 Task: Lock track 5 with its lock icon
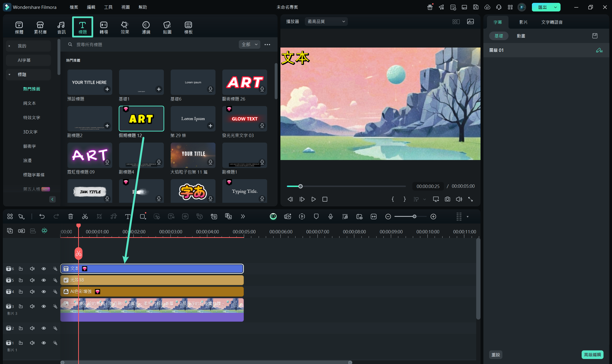(x=21, y=280)
